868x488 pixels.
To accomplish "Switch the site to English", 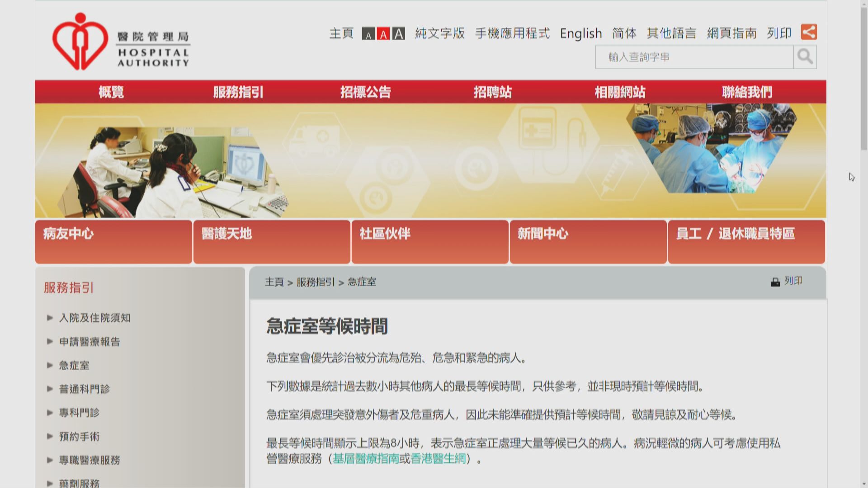I will click(581, 33).
